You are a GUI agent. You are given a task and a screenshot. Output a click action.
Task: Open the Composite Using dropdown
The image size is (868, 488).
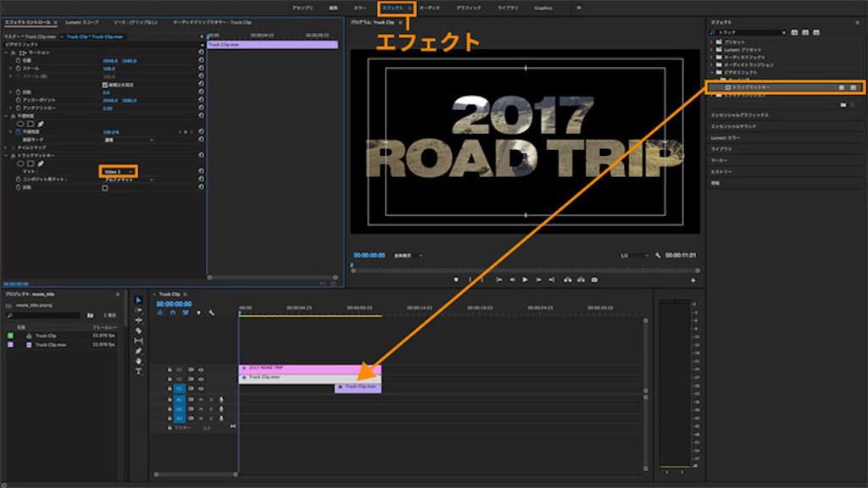[x=129, y=180]
